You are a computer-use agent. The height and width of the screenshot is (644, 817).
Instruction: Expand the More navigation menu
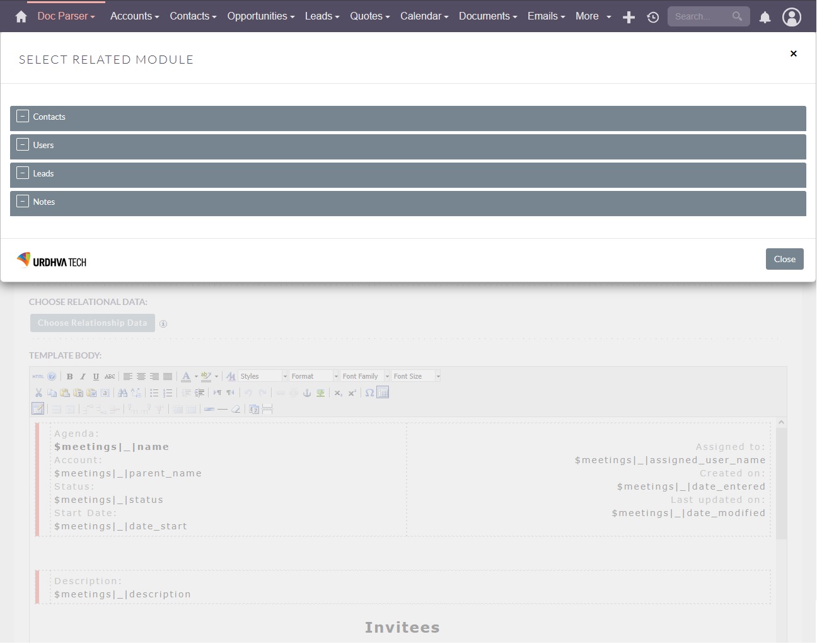coord(593,16)
